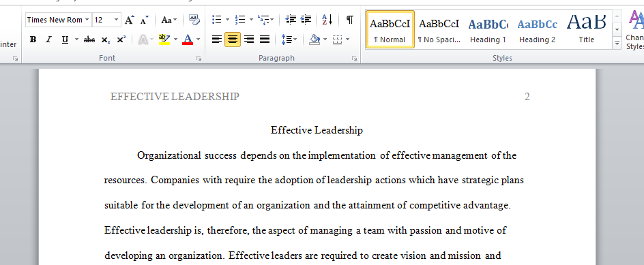The image size is (644, 265).
Task: Select the No Spacing style
Action: 439,29
